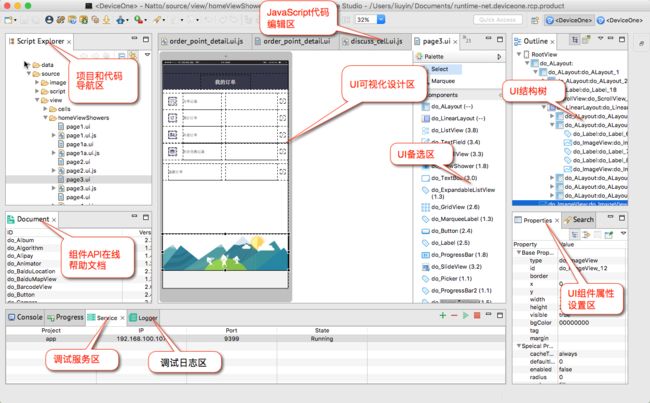Screen dimensions: 650x403
Task: Click the bgColor value 00000000
Action: tap(574, 323)
